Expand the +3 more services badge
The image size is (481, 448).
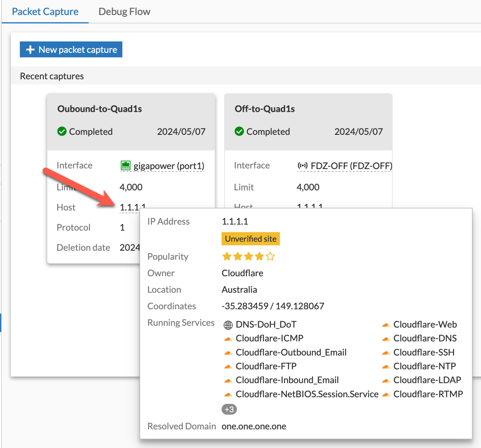click(229, 409)
